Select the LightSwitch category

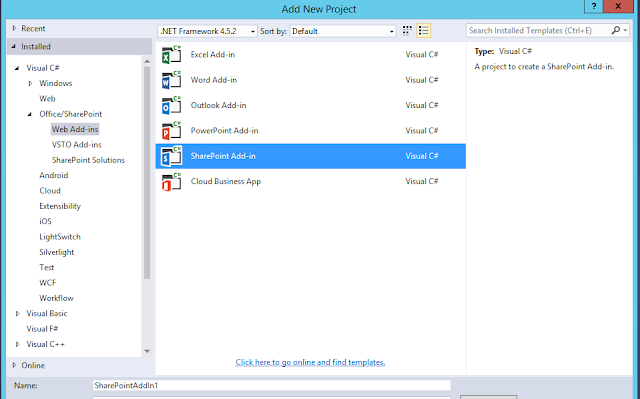(60, 237)
